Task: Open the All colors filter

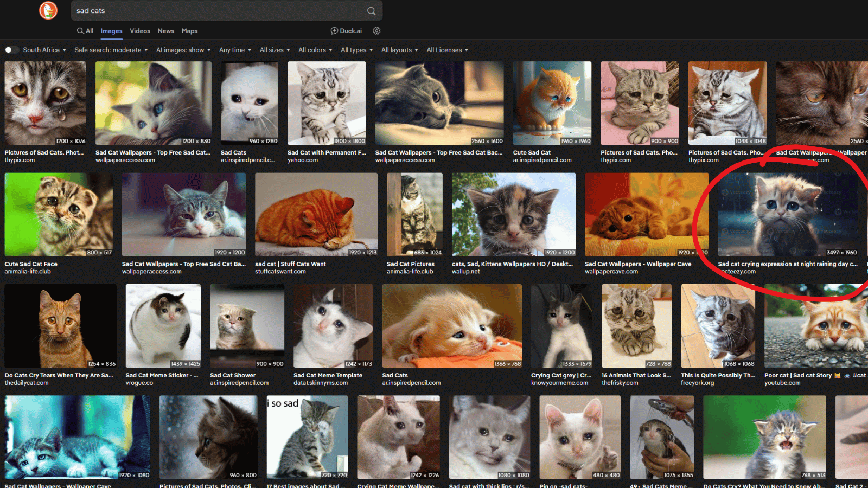Action: point(315,50)
